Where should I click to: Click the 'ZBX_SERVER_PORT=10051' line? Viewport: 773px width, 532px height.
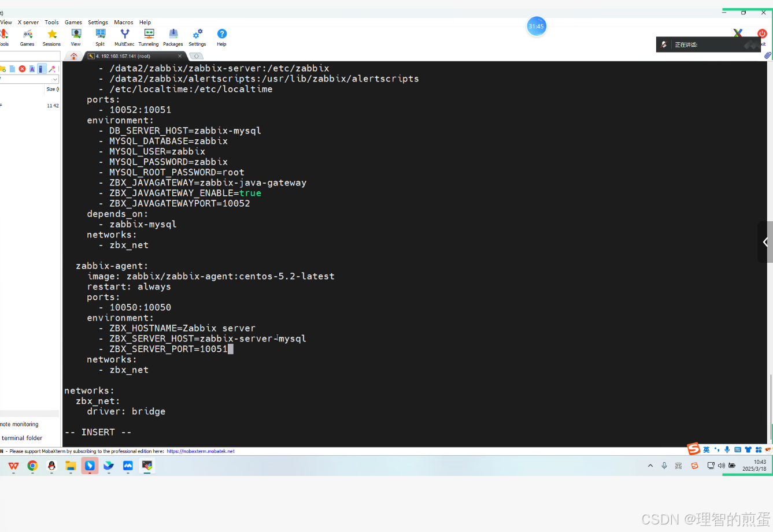coord(168,349)
